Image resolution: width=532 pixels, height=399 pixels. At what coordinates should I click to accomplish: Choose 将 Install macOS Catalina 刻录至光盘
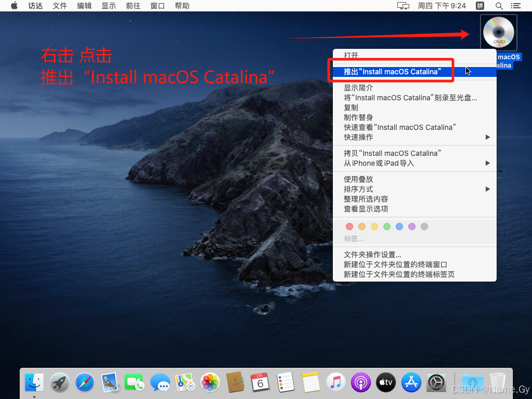point(414,98)
